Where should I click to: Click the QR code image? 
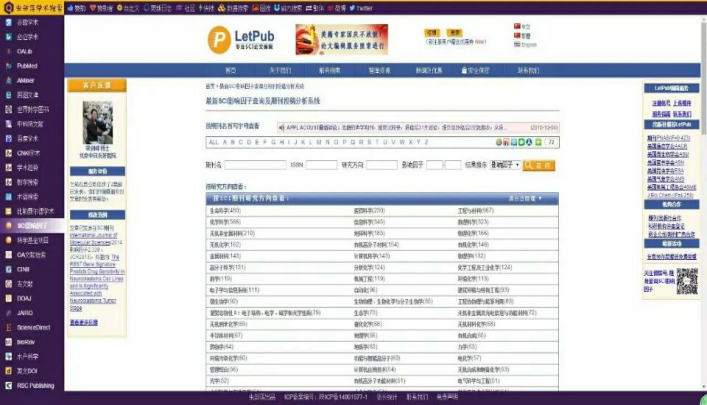687,281
